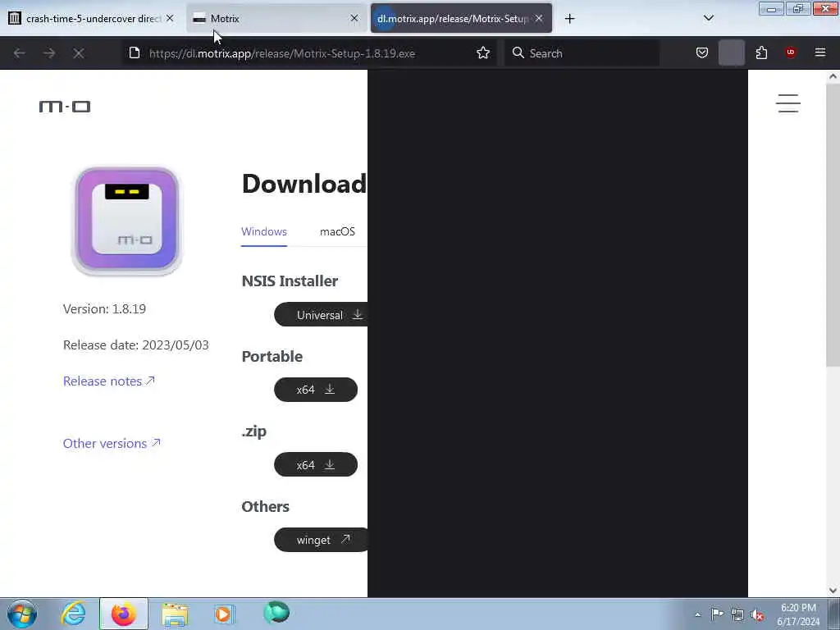Click the URL address bar

[308, 53]
